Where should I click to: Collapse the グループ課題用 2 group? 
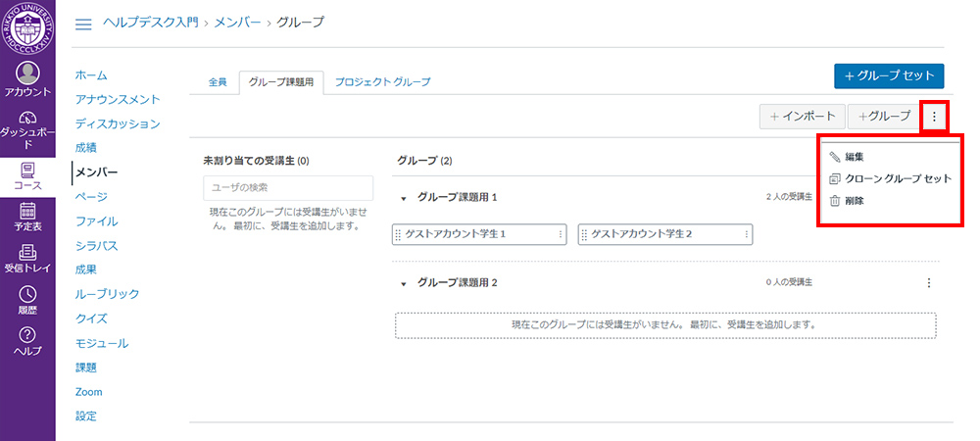tap(404, 283)
